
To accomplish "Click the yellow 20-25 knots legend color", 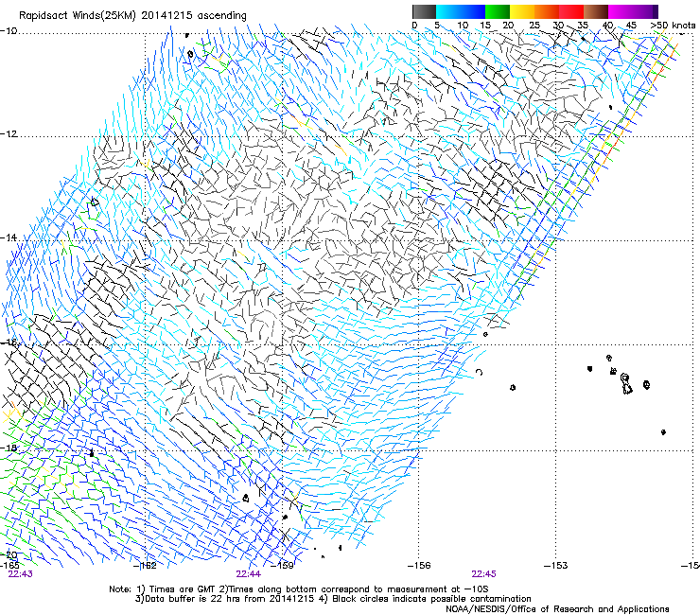I will (522, 11).
